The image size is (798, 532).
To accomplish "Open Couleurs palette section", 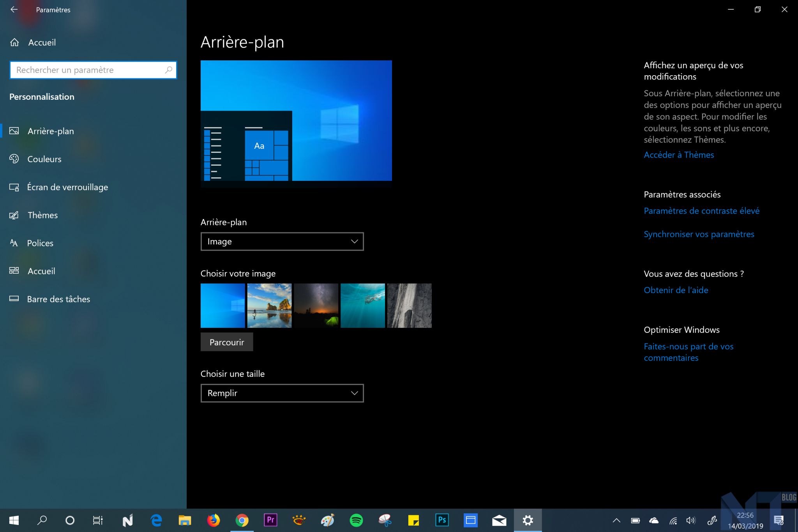I will (x=44, y=159).
